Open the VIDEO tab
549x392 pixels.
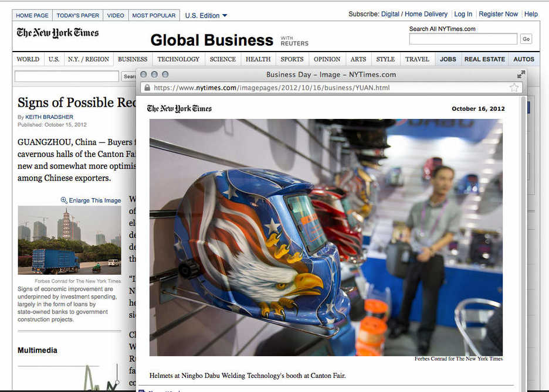click(116, 15)
